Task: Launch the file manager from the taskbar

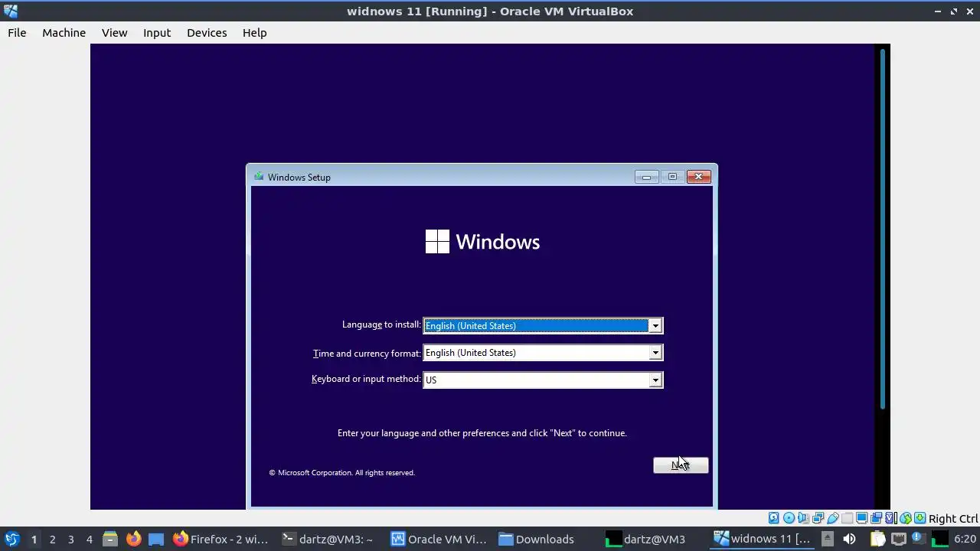Action: point(110,539)
